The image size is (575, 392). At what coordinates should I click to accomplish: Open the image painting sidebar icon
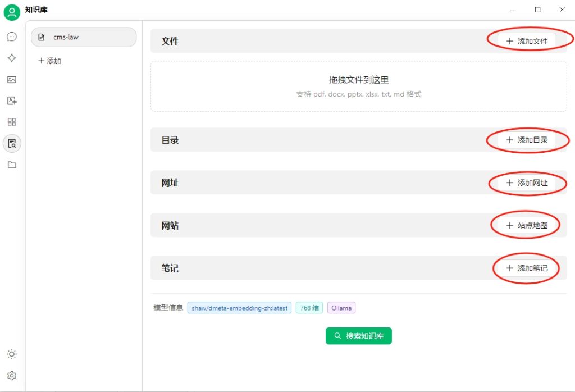click(12, 80)
